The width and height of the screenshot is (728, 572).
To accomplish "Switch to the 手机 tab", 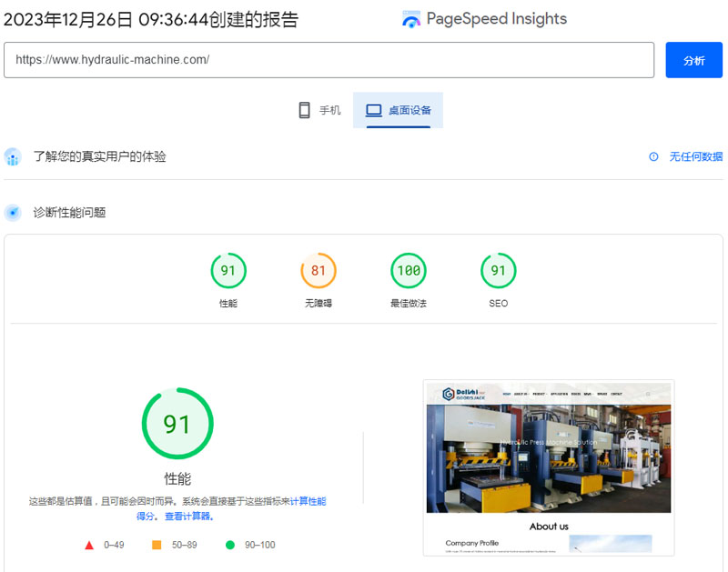I will (x=319, y=110).
